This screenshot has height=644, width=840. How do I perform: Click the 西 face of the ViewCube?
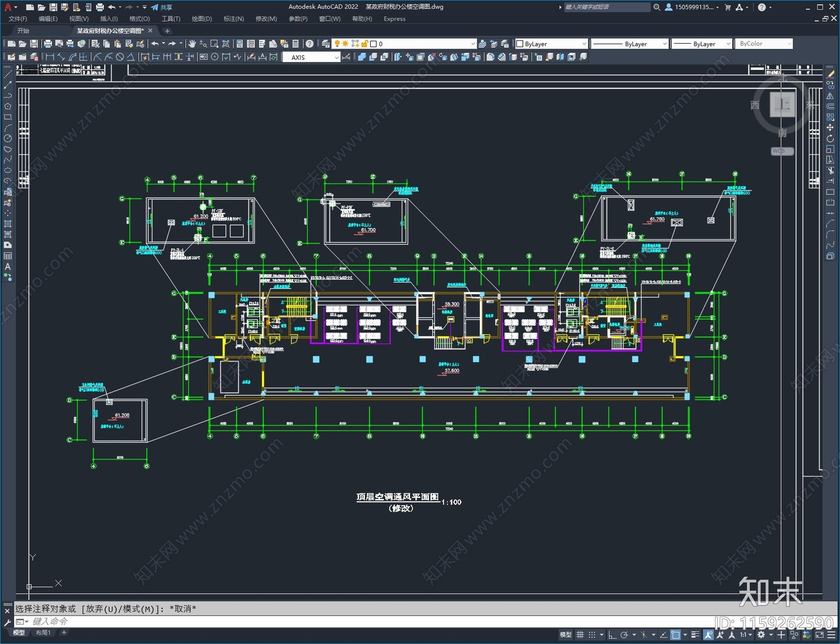(x=755, y=105)
